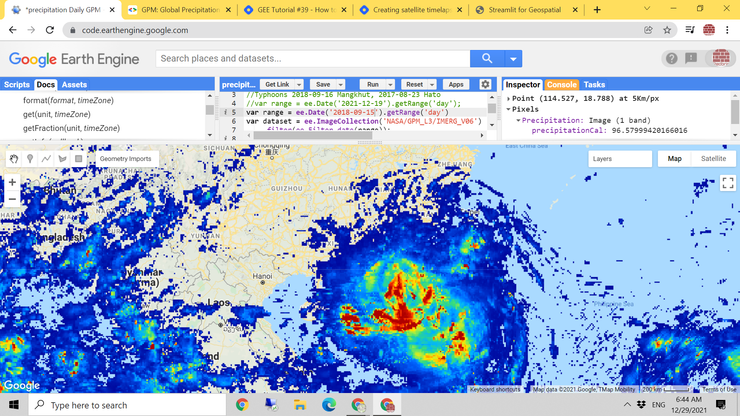
Task: Run the script
Action: (x=373, y=85)
